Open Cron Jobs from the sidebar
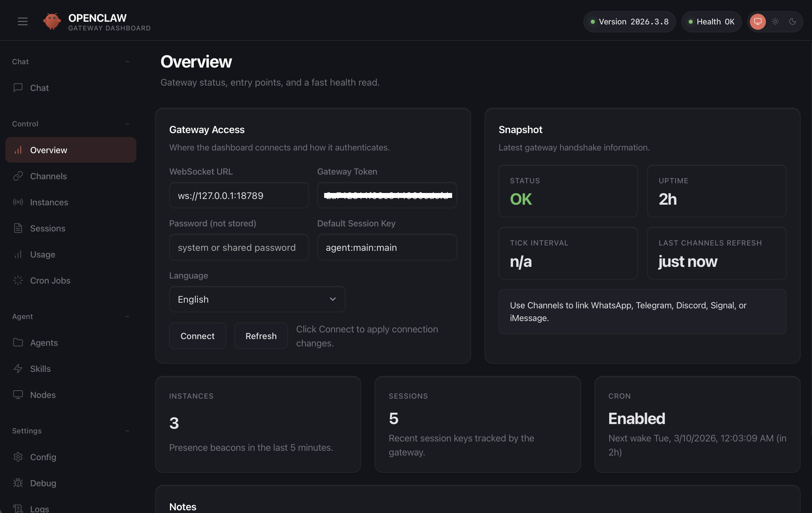This screenshot has width=812, height=513. (x=50, y=281)
